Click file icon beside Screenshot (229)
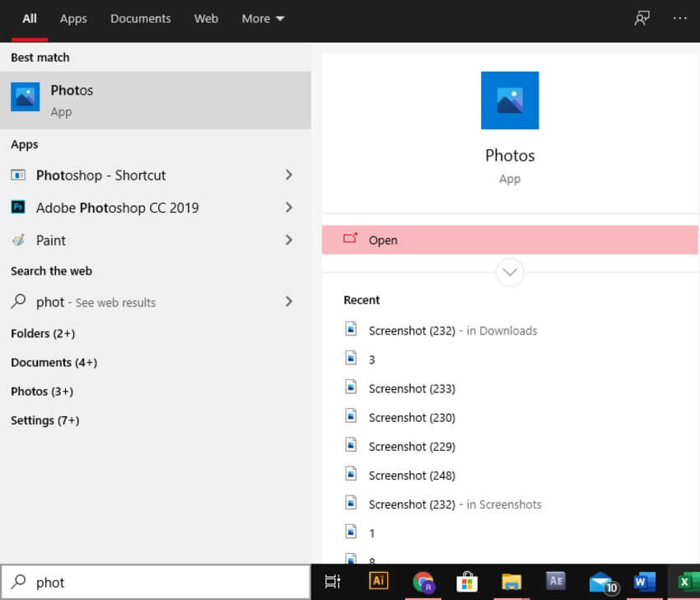The width and height of the screenshot is (700, 600). click(x=351, y=445)
